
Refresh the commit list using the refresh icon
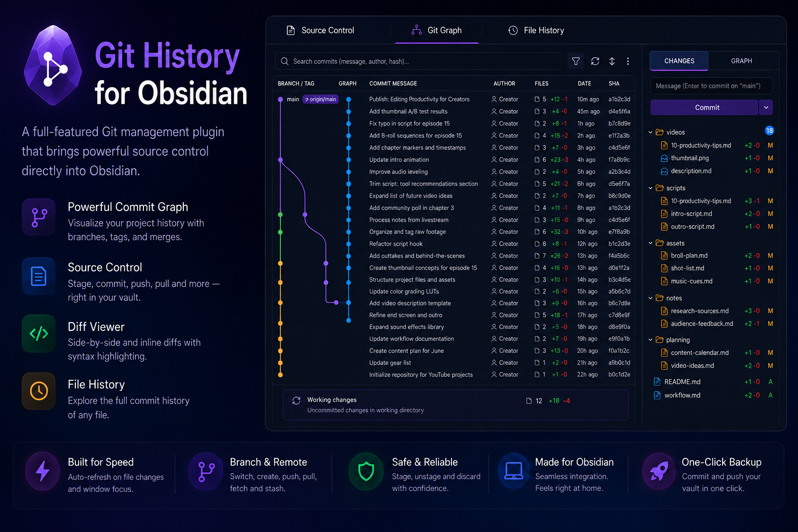[x=595, y=61]
